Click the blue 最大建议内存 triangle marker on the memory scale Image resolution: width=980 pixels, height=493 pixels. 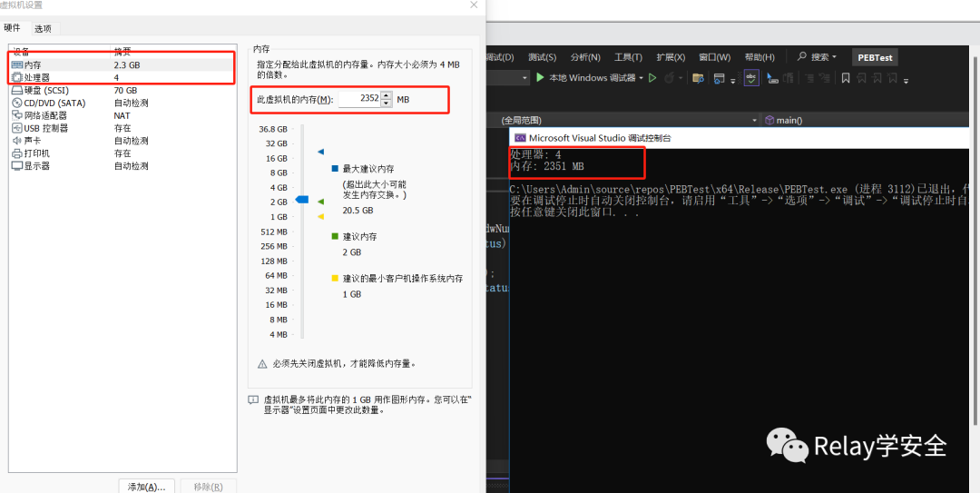click(x=320, y=152)
